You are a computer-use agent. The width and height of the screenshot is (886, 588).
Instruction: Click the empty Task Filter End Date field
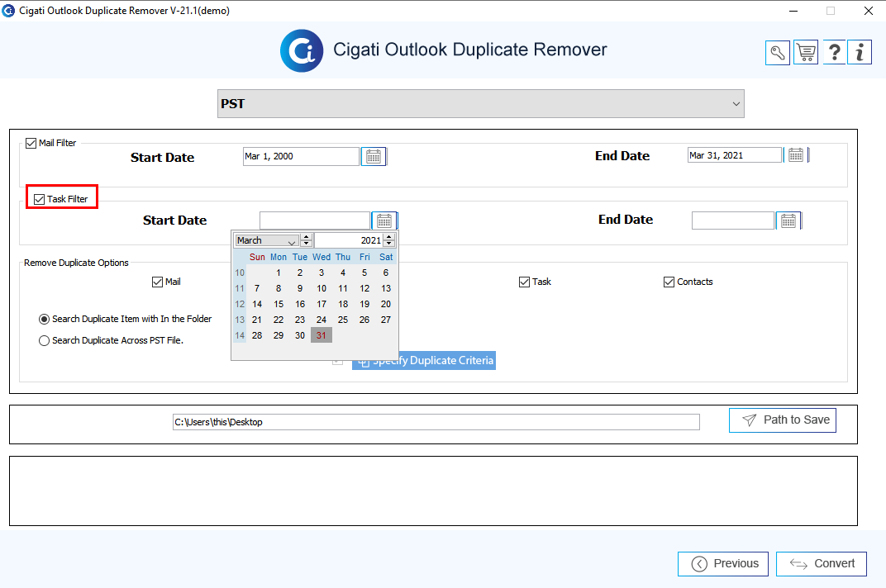[x=733, y=220]
